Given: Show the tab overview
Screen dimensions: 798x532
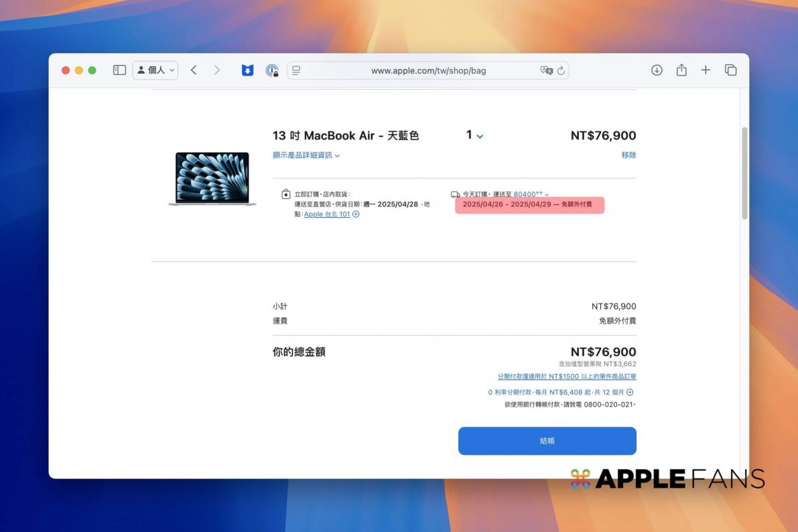Looking at the screenshot, I should pyautogui.click(x=730, y=70).
